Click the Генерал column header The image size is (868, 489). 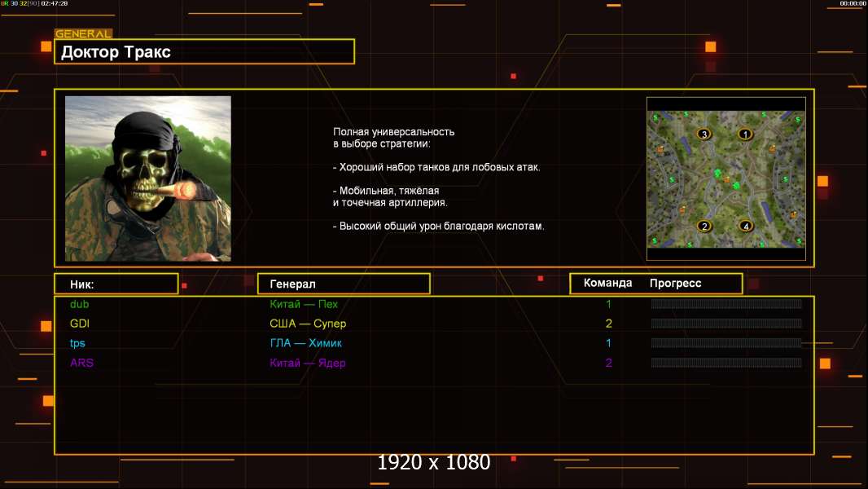[x=343, y=284]
